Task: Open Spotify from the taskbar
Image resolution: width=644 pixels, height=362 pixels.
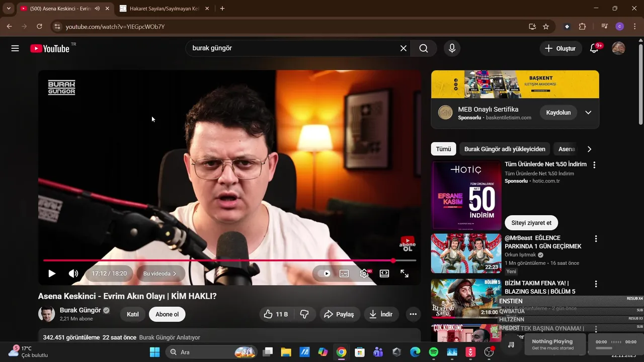Action: click(x=434, y=352)
